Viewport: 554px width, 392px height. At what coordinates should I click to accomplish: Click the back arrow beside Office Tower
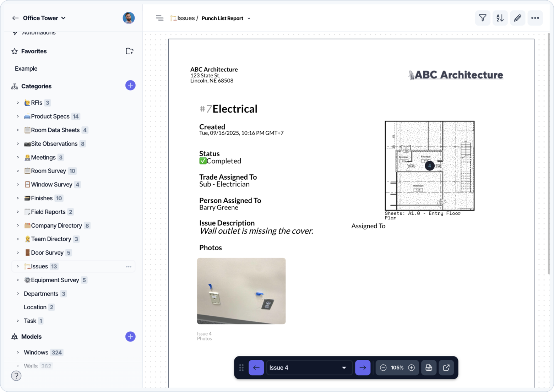point(15,18)
